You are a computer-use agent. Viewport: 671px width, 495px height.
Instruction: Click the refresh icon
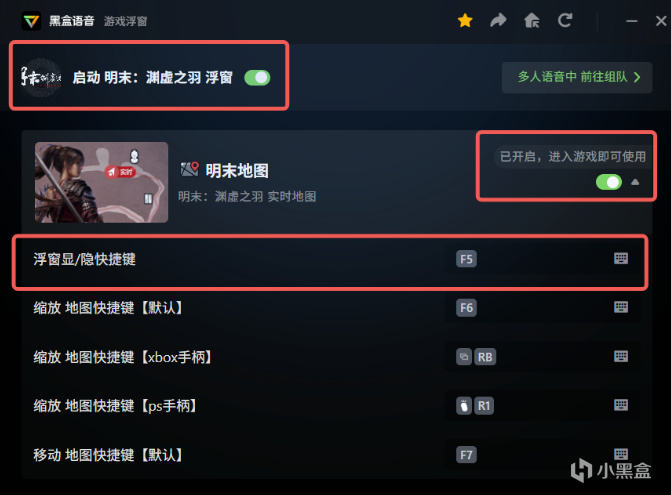click(565, 20)
